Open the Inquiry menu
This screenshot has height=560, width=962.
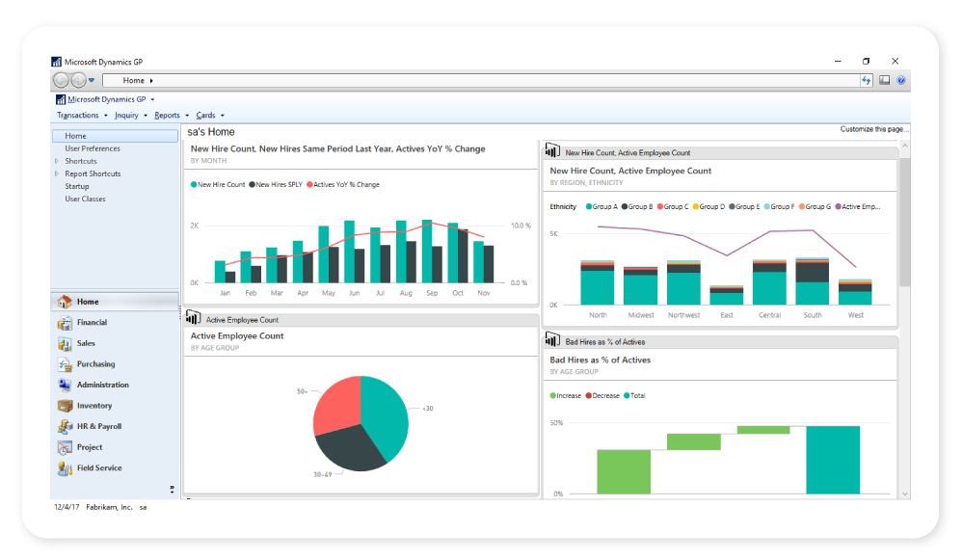[131, 116]
